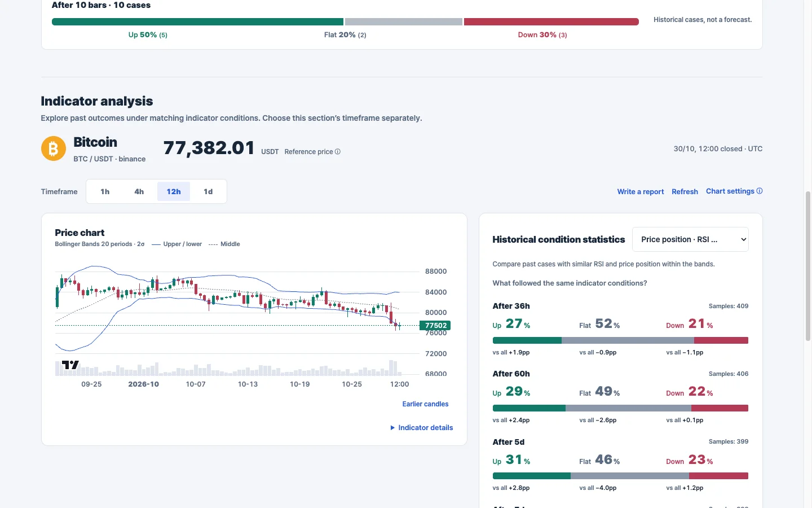Click the Samples: 399 label

[x=729, y=441]
